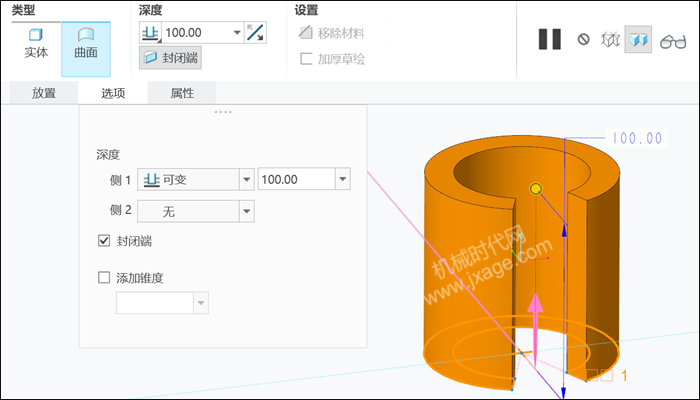Open the taper value dropdown below 添加锥度
The image size is (700, 400).
201,303
